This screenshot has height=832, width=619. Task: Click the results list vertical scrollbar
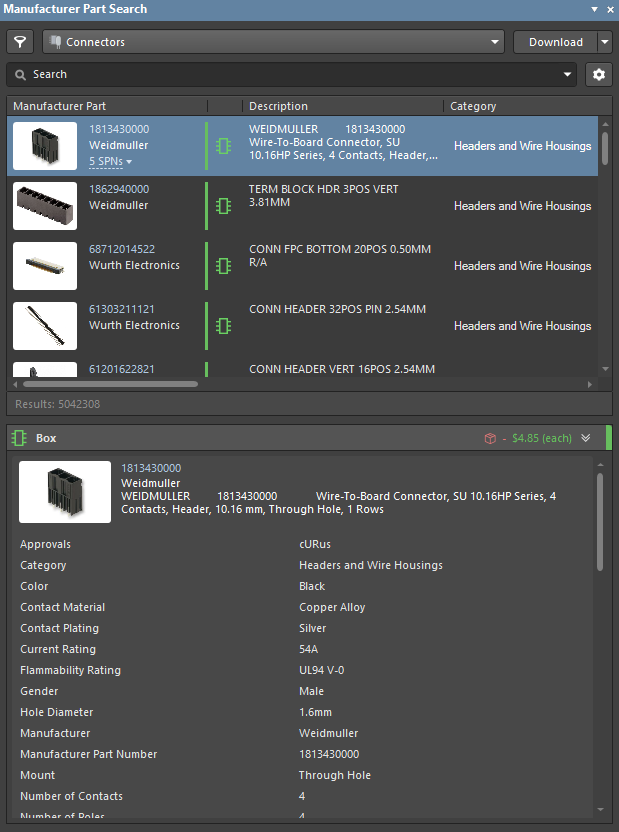point(605,149)
